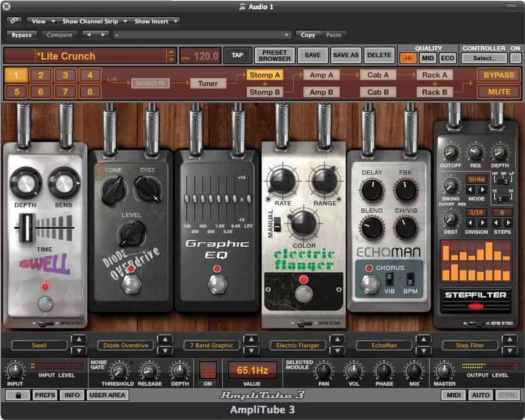Image resolution: width=525 pixels, height=420 pixels.
Task: Click the Electric Flanger footswitch
Action: (302, 293)
